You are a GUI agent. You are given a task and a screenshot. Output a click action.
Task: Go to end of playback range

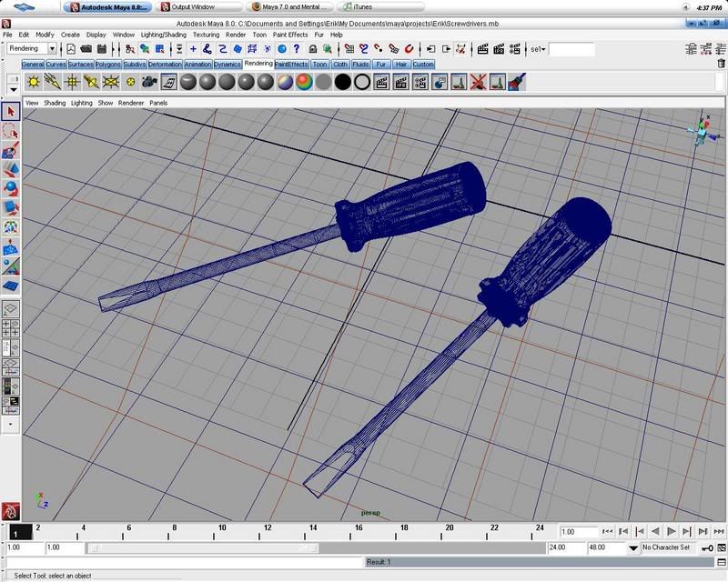pos(719,531)
